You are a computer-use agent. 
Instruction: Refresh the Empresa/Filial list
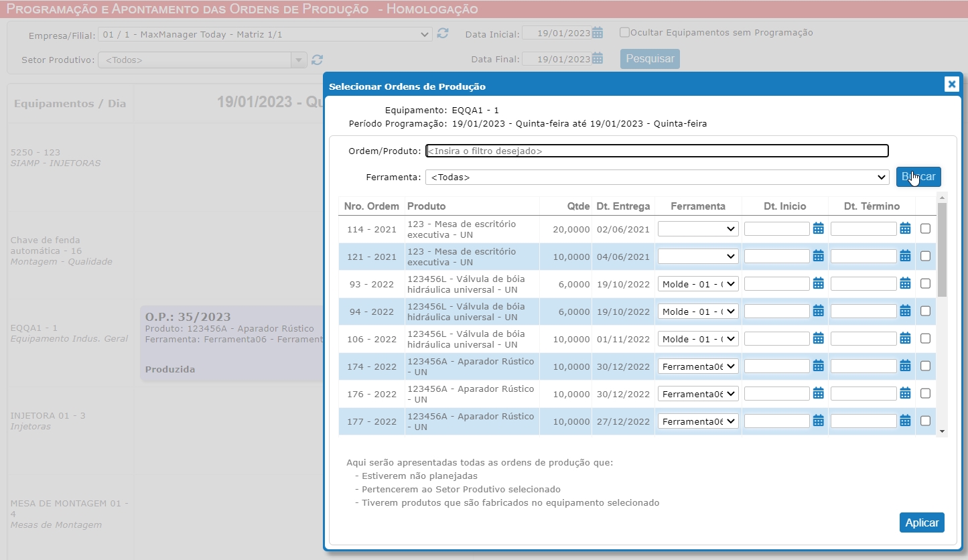point(443,33)
